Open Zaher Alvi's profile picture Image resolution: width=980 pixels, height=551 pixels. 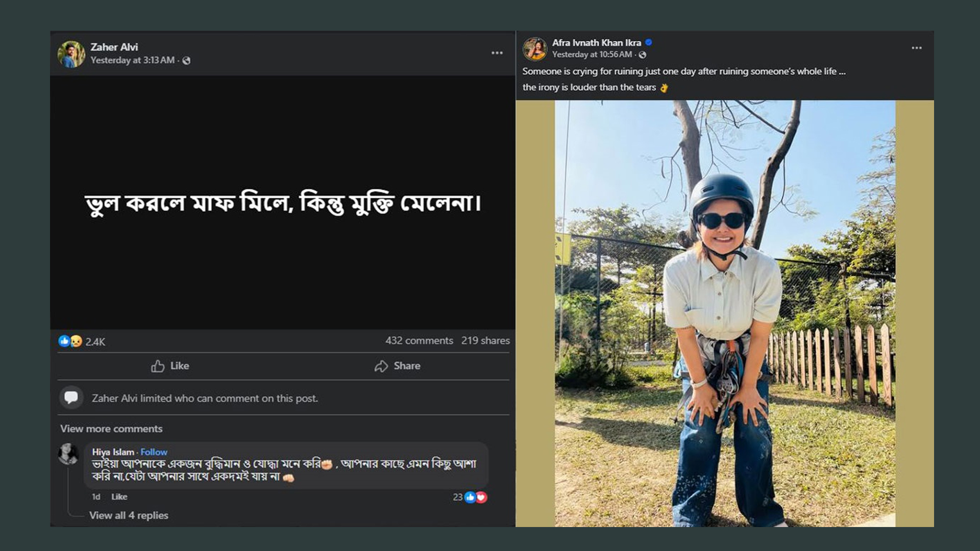tap(71, 54)
